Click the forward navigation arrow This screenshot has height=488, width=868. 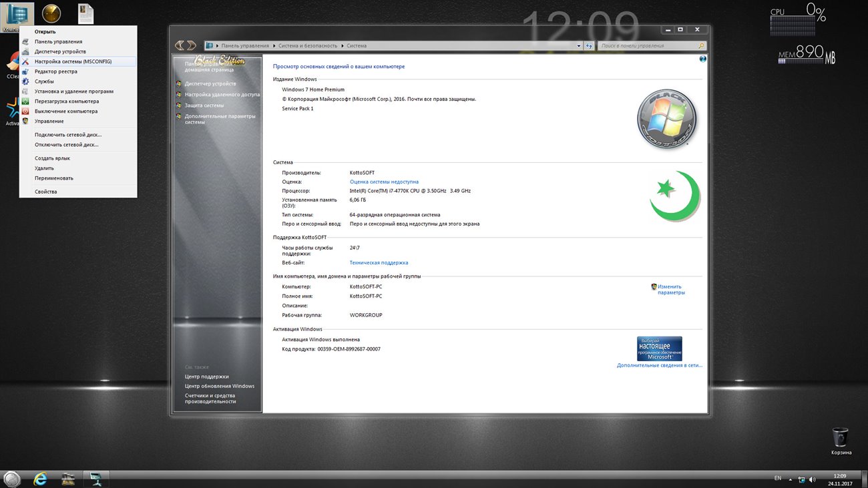click(192, 45)
